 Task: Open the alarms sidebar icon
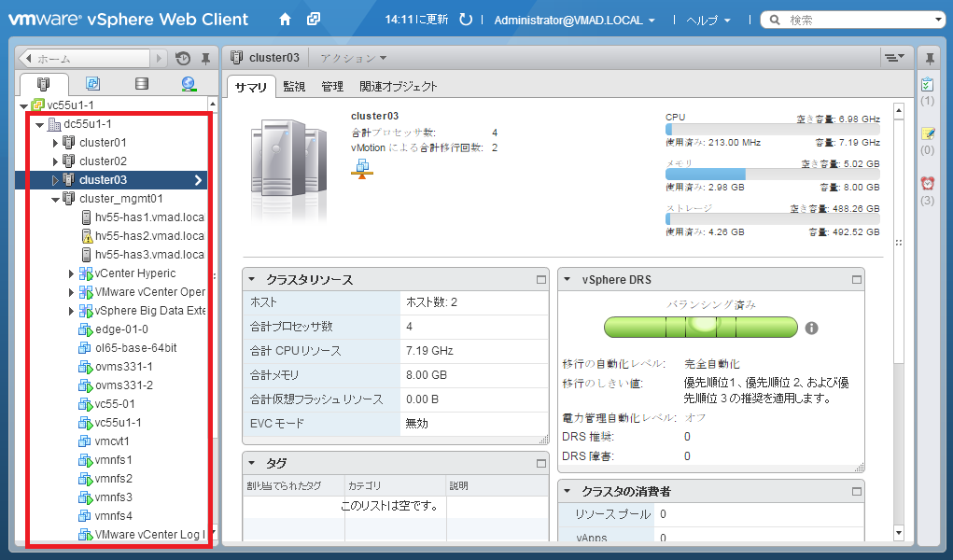coord(928,183)
